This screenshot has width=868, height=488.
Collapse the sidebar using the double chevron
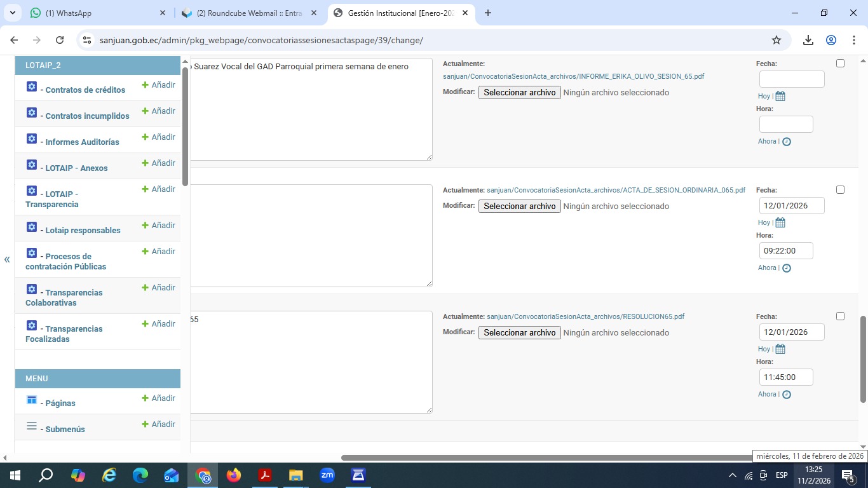tap(7, 259)
